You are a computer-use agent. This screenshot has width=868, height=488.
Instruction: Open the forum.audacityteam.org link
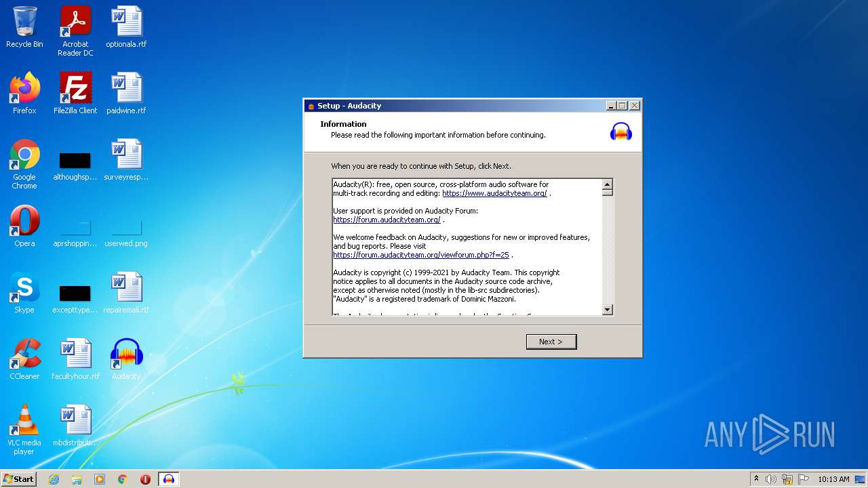point(387,220)
